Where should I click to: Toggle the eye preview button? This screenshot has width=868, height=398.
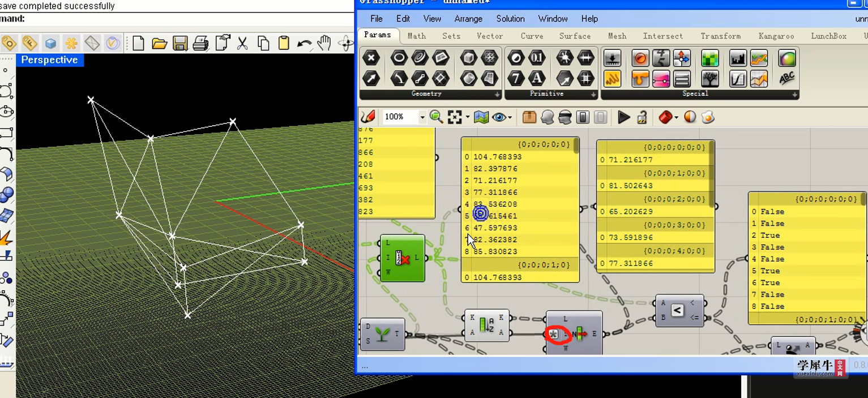[x=499, y=117]
